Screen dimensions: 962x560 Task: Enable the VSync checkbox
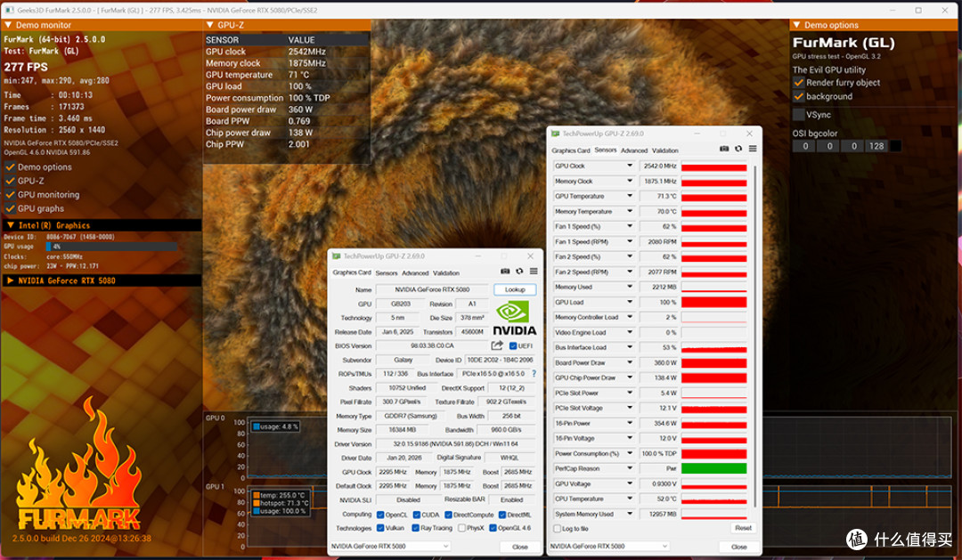pyautogui.click(x=798, y=115)
